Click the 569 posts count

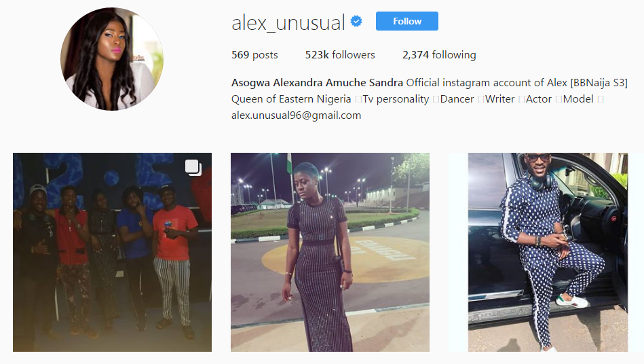(x=254, y=54)
